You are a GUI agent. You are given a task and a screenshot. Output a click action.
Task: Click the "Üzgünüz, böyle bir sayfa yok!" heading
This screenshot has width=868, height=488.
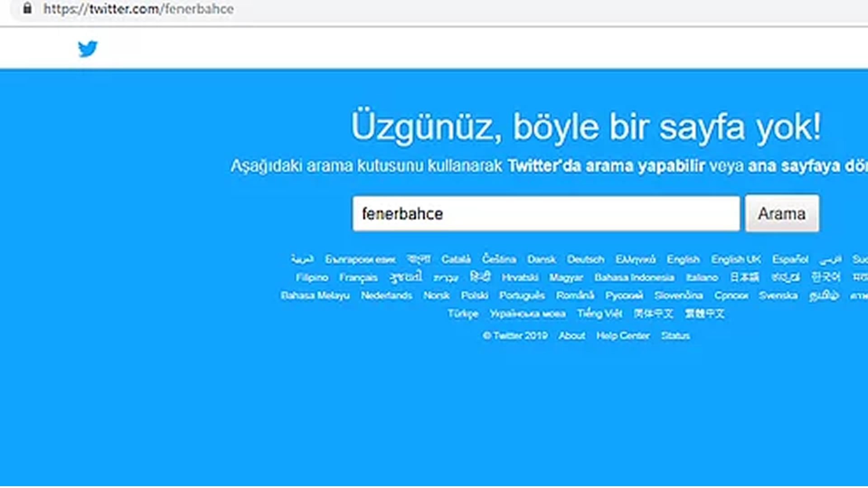(x=586, y=127)
